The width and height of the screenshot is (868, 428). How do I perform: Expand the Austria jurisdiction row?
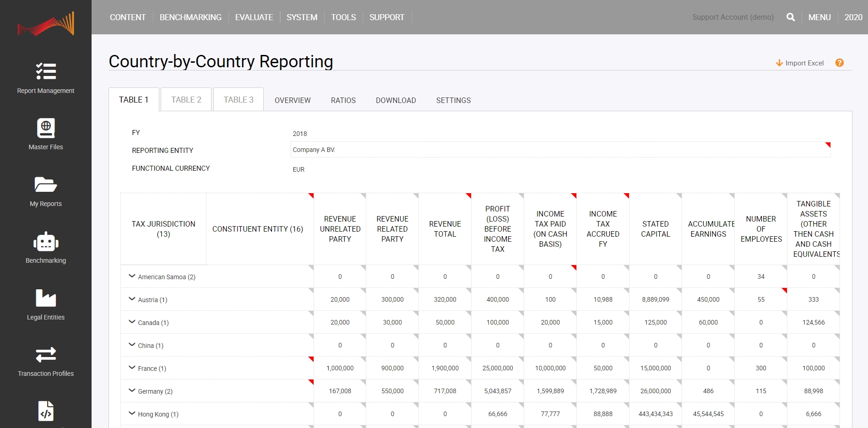pyautogui.click(x=132, y=299)
